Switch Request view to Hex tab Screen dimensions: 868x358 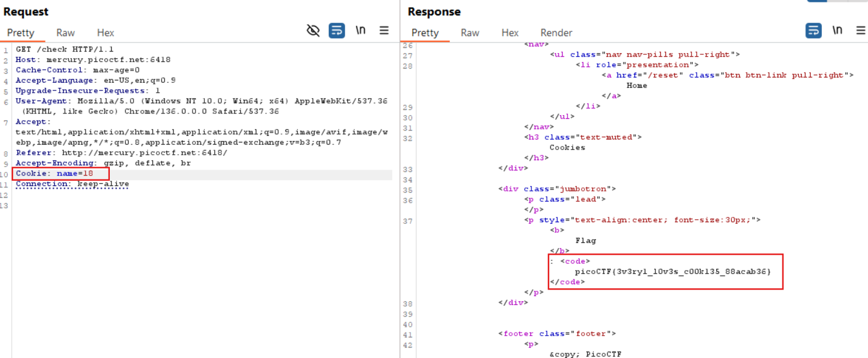point(106,33)
